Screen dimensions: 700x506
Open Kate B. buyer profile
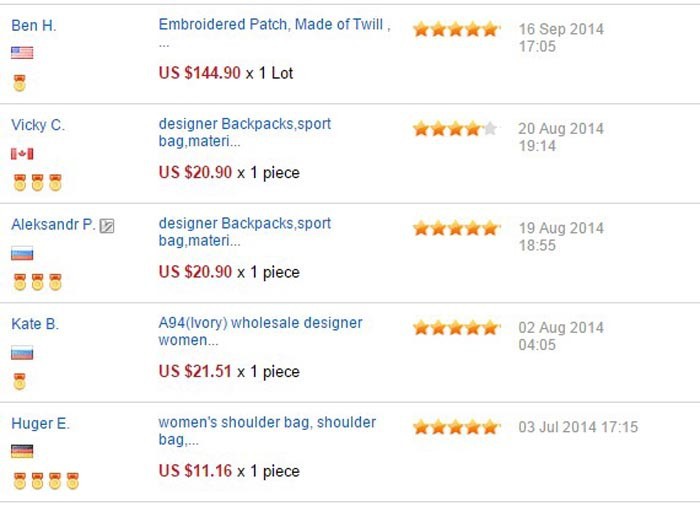coord(35,324)
